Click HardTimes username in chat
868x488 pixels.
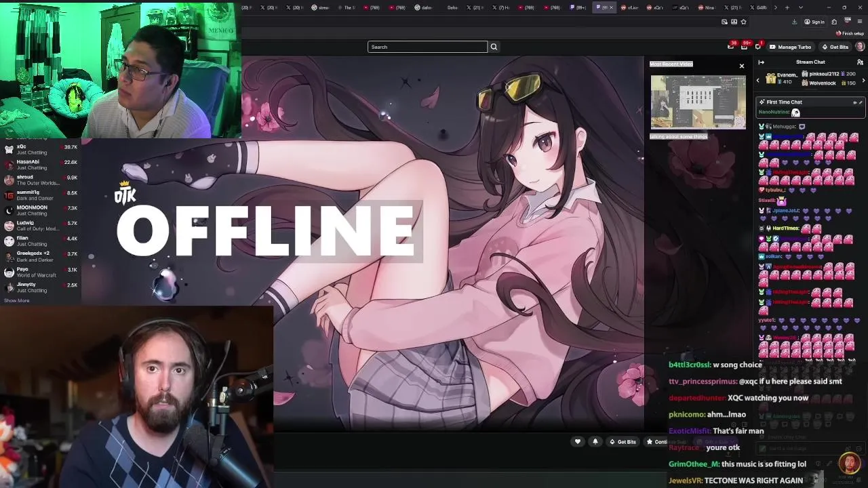(x=785, y=228)
